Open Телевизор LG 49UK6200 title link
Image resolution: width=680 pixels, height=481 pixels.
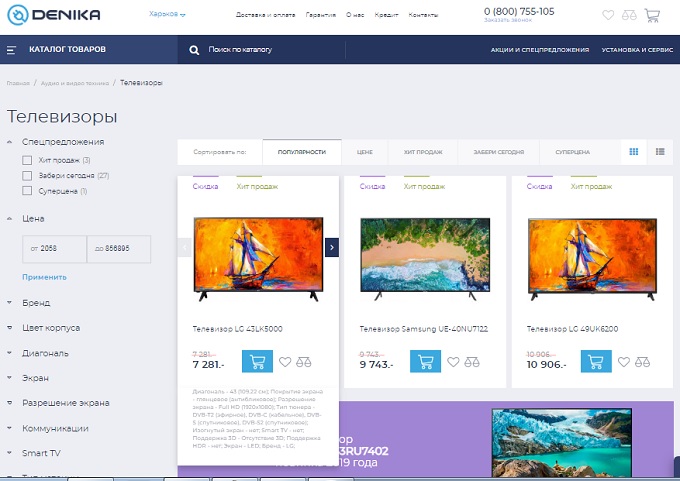(x=572, y=329)
